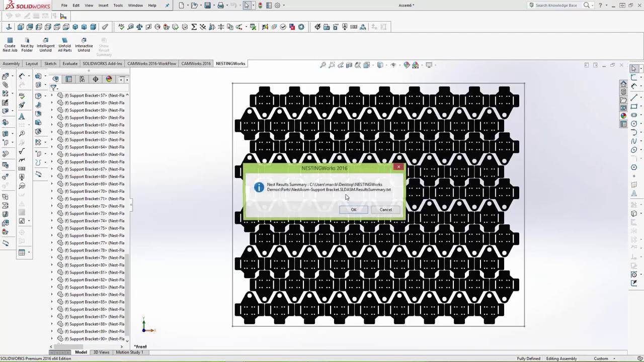Open the ConfigurationManager tab icon

click(x=82, y=79)
